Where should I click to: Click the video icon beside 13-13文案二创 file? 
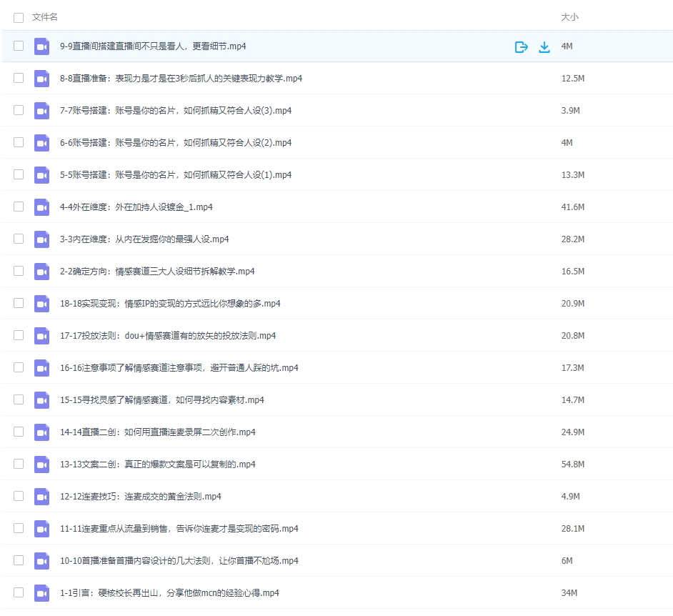[x=41, y=464]
